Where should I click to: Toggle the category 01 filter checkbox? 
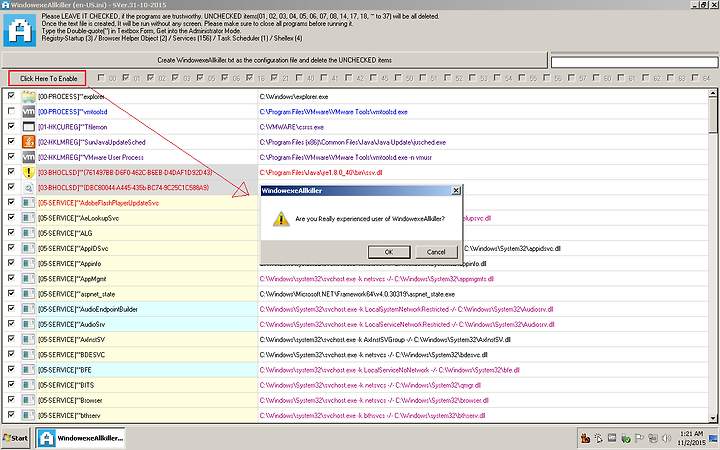coord(126,78)
